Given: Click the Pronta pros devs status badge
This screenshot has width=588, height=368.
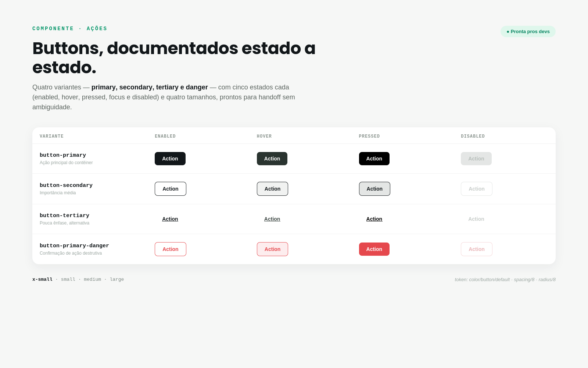Looking at the screenshot, I should tap(528, 31).
